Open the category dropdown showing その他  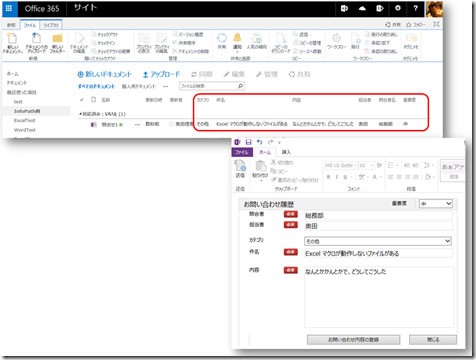[378, 241]
